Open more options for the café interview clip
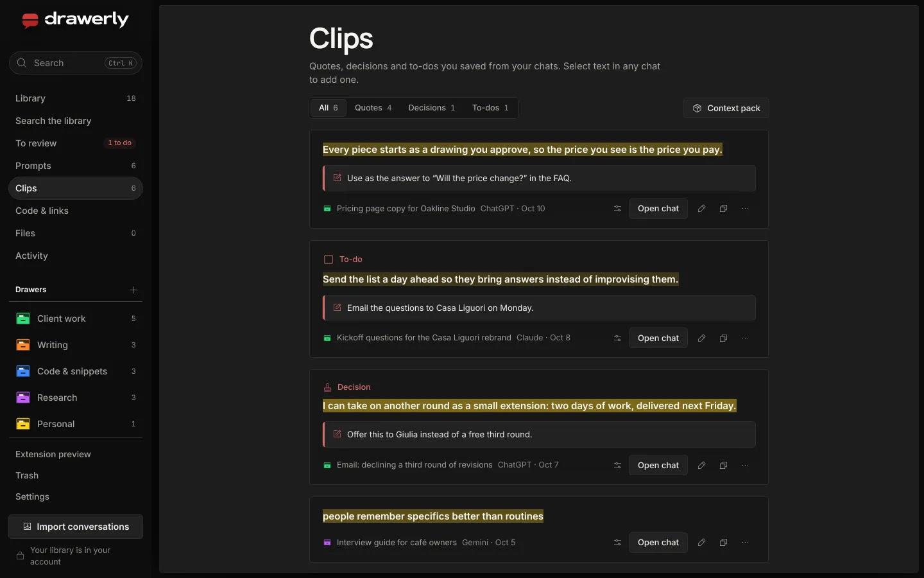This screenshot has height=578, width=924. point(745,543)
